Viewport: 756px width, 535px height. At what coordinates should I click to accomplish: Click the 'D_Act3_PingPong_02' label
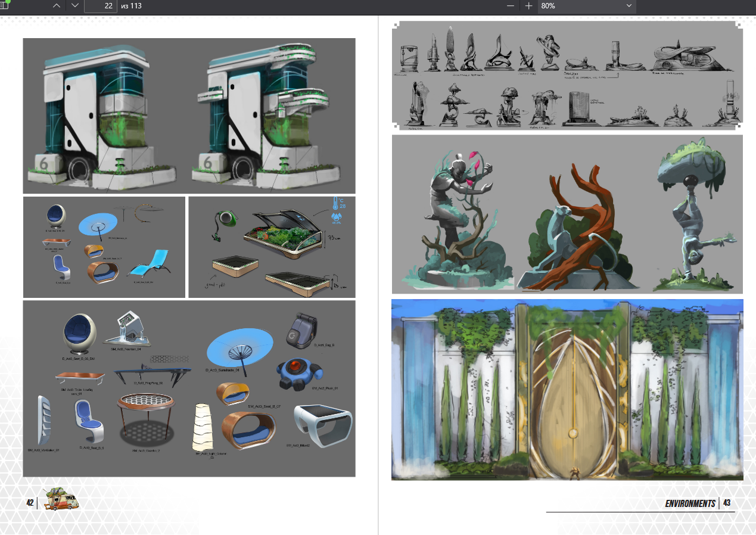point(148,383)
